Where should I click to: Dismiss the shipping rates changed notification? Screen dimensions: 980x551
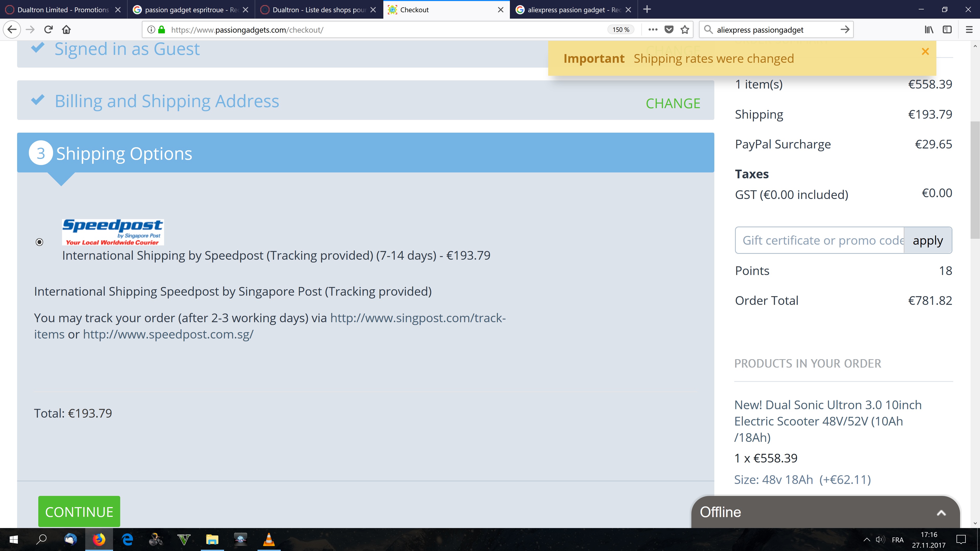click(x=925, y=51)
